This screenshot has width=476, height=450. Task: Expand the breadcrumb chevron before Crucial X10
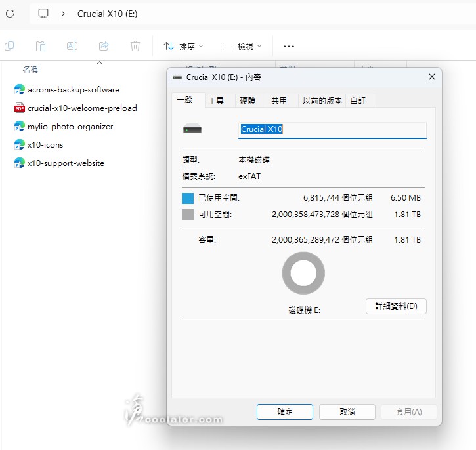63,14
